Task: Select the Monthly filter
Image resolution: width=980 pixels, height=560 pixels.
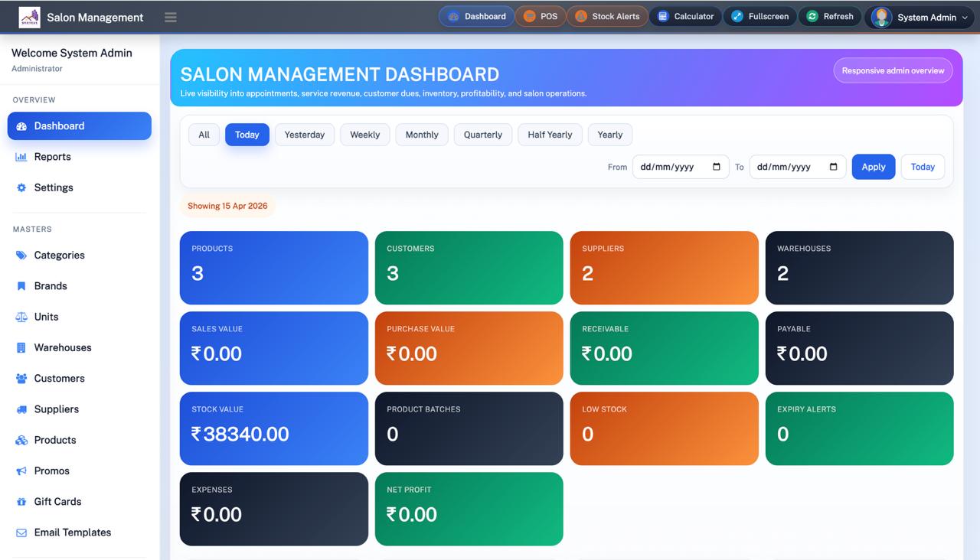Action: coord(421,134)
